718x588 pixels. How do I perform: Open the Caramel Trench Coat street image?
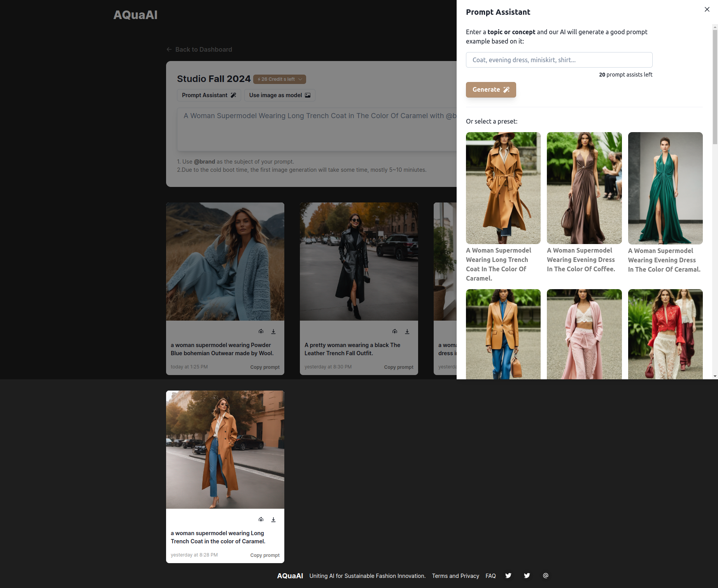pos(225,450)
